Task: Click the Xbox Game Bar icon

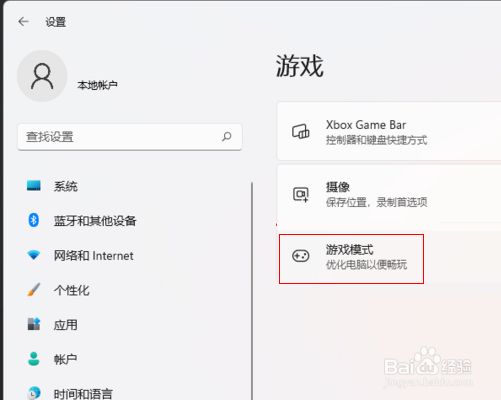Action: tap(301, 131)
